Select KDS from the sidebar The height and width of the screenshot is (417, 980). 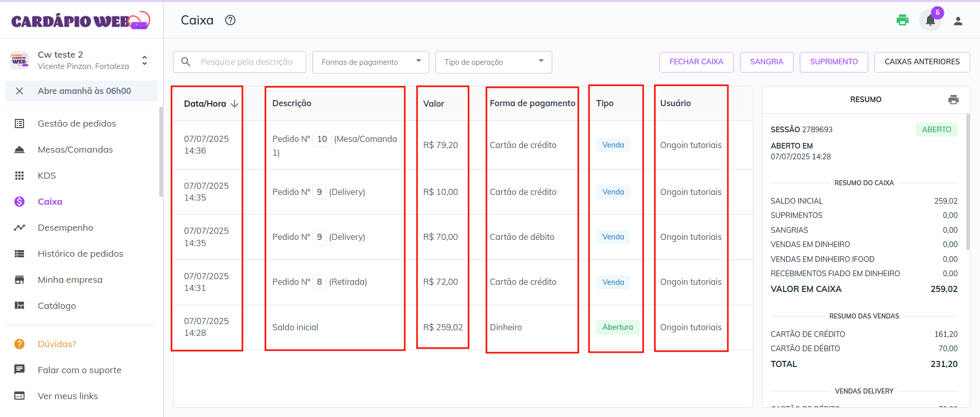click(46, 176)
